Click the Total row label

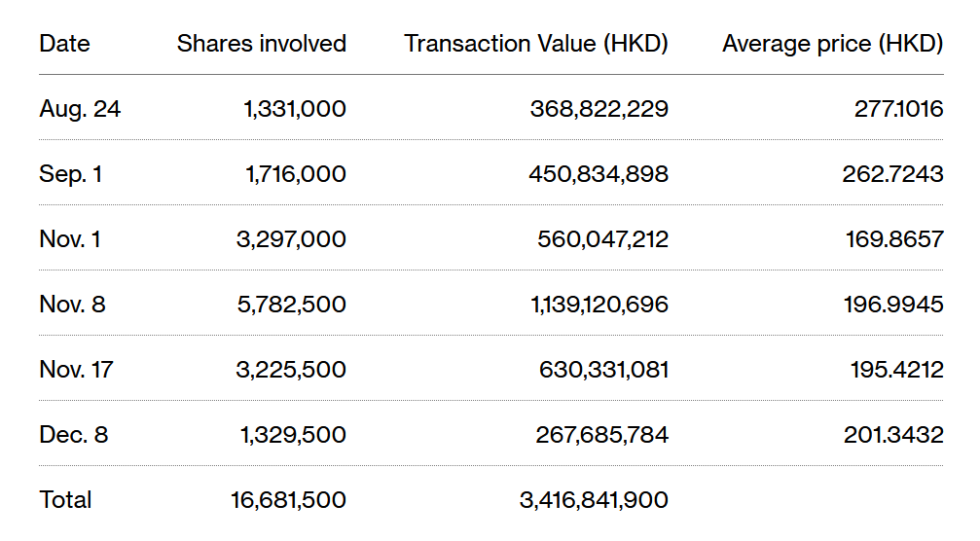click(65, 500)
